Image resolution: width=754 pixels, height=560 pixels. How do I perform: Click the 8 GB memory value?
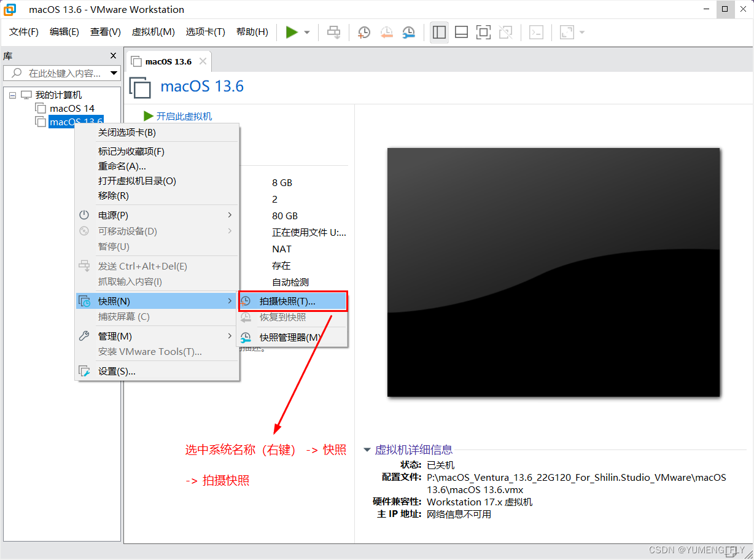[282, 182]
